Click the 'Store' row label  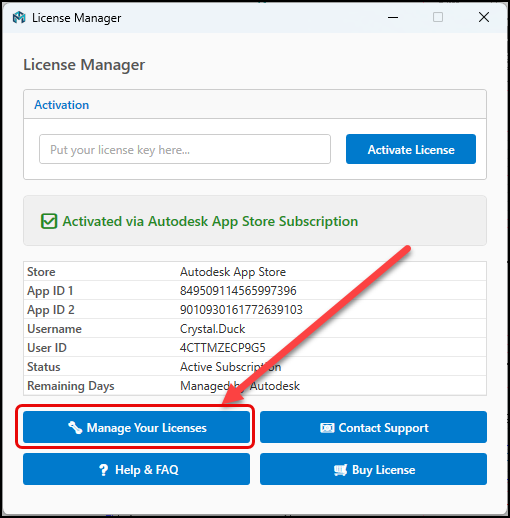[41, 272]
